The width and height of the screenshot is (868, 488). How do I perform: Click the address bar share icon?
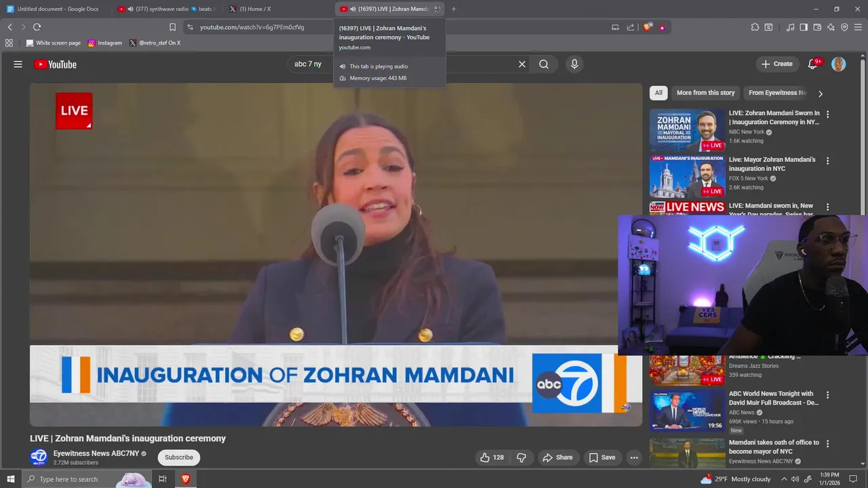(x=631, y=27)
